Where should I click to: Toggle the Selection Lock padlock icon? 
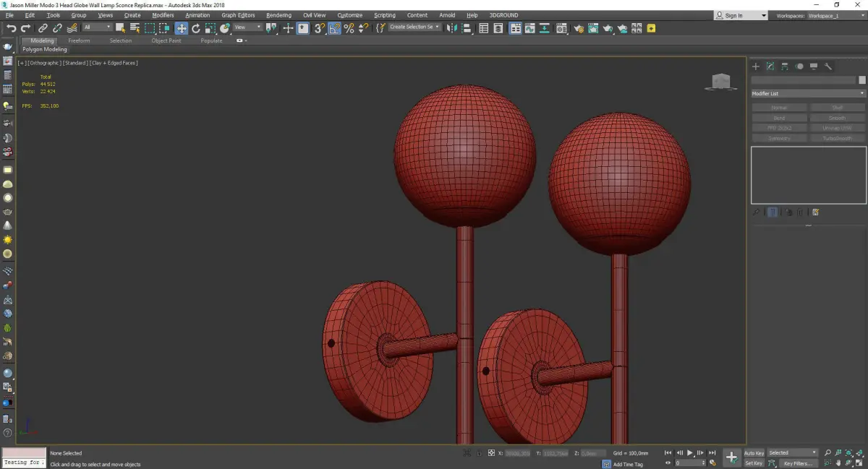coord(479,453)
